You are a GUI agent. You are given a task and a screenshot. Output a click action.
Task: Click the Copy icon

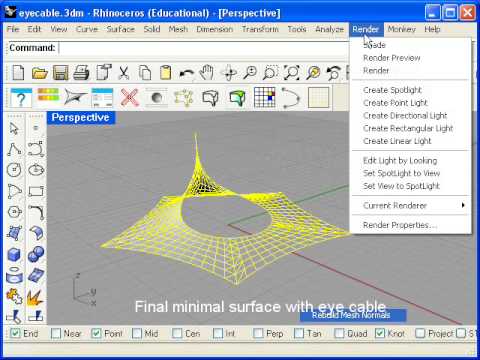[x=145, y=72]
